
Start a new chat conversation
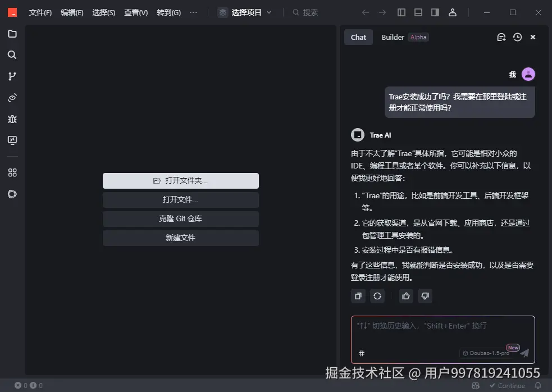click(501, 37)
